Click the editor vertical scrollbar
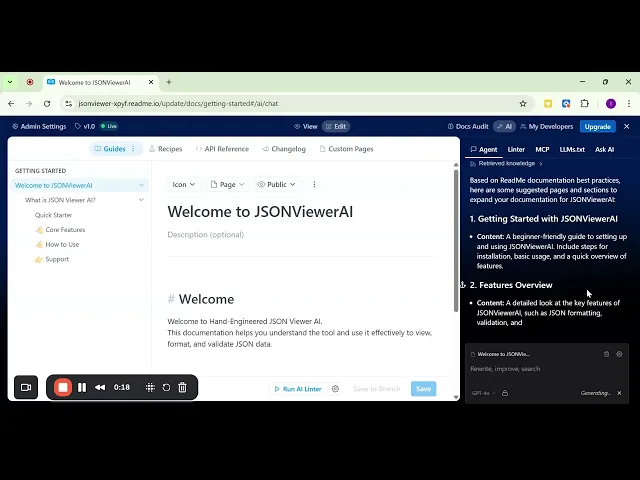This screenshot has height=480, width=640. [456, 241]
